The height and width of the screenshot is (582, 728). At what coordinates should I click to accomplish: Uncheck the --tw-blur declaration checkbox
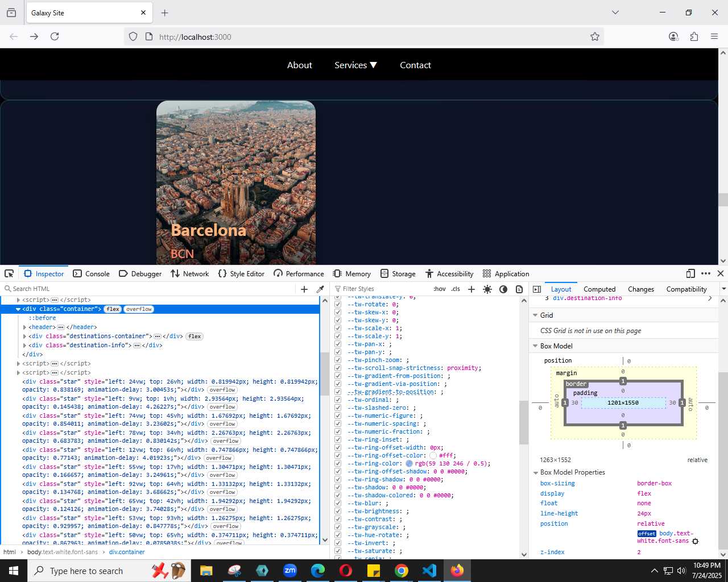click(x=338, y=503)
